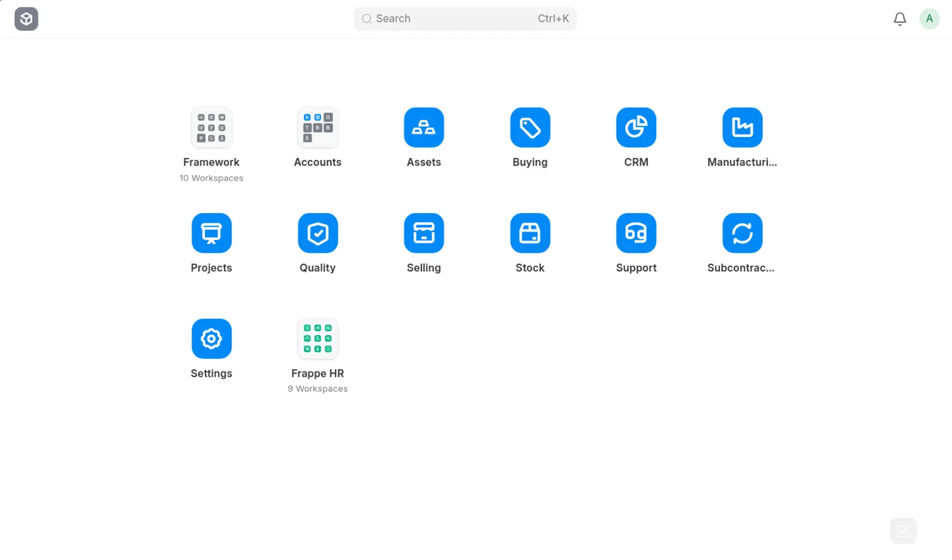Open the Selling workspace icon
Viewport: 952px width, 560px height.
(424, 233)
